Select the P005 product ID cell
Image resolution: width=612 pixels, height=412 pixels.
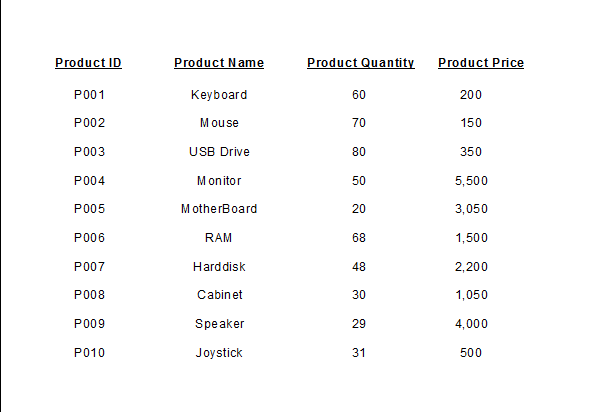click(89, 209)
